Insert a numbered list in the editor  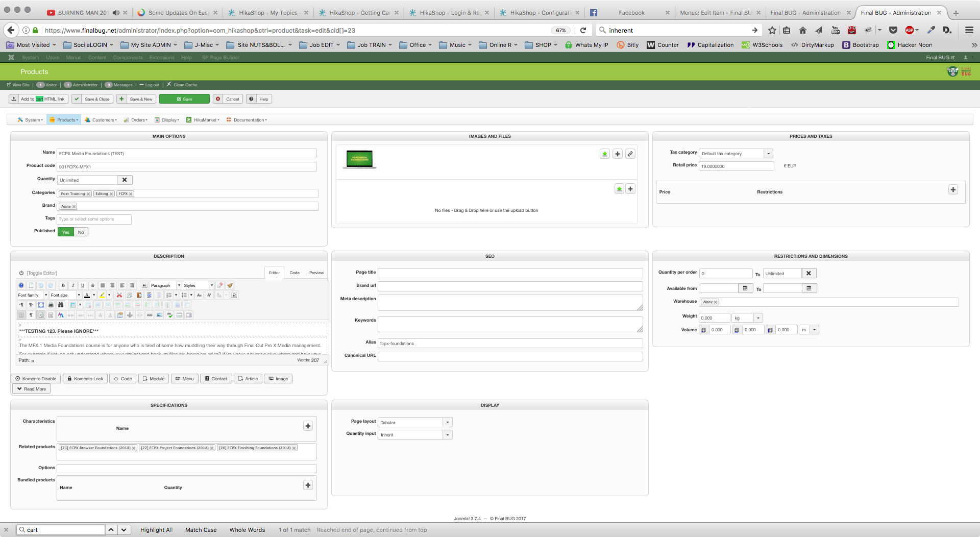[169, 295]
